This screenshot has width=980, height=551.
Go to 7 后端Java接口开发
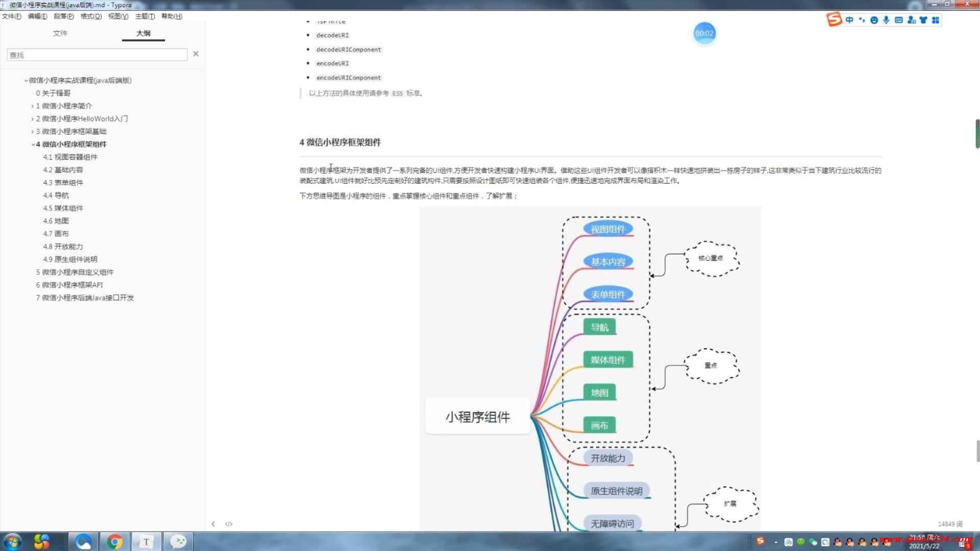point(85,297)
